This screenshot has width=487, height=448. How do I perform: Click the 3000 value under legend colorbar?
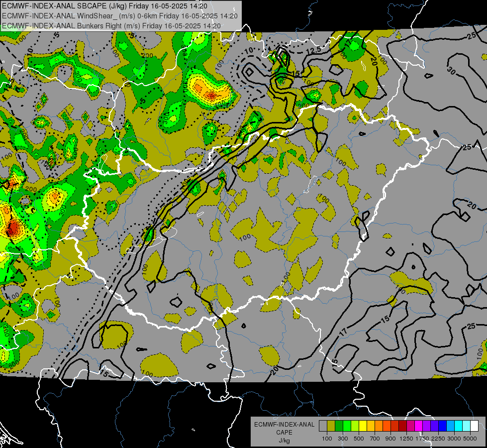point(454,439)
